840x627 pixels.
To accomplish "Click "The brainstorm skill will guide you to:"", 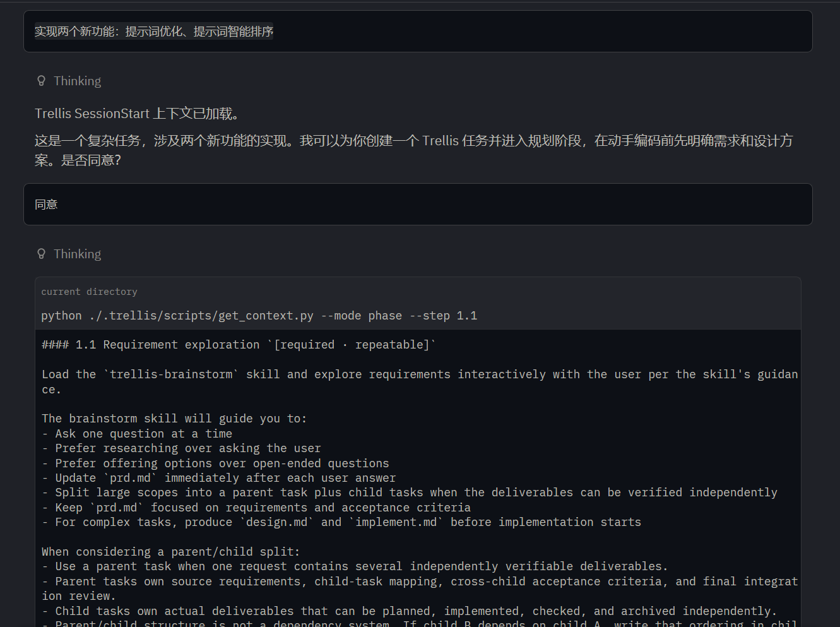I will click(x=174, y=419).
